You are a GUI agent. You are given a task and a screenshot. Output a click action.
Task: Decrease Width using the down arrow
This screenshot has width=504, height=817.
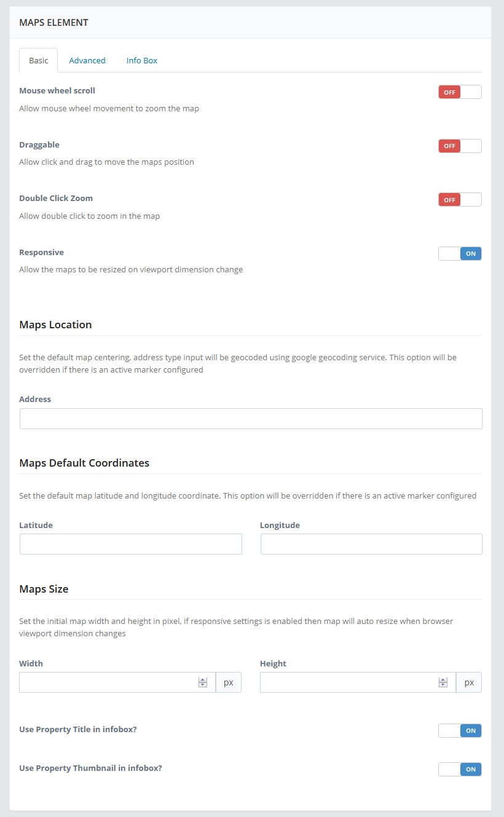click(x=203, y=685)
